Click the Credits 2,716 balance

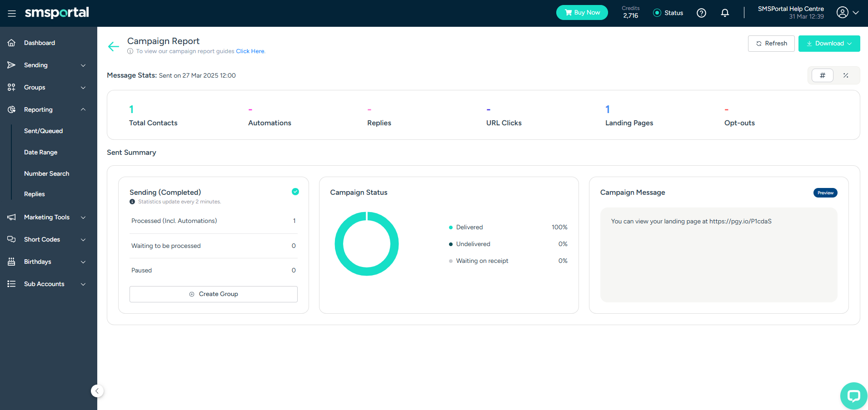pyautogui.click(x=631, y=12)
